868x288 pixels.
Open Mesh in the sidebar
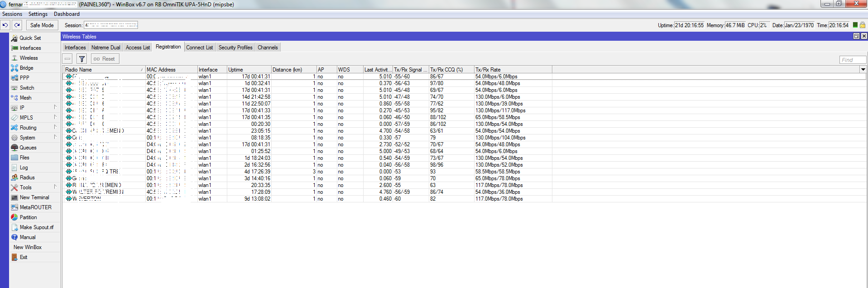click(x=25, y=98)
